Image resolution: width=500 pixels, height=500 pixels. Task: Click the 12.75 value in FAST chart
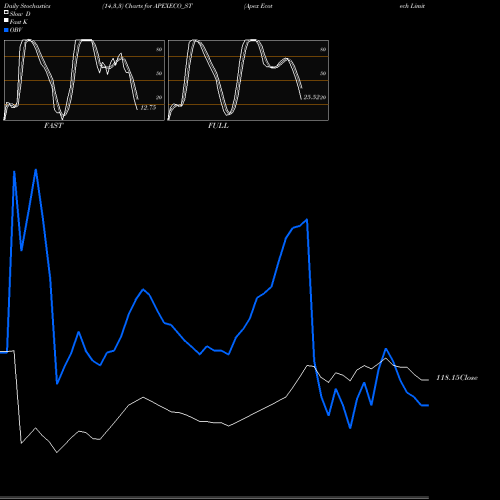pos(148,108)
